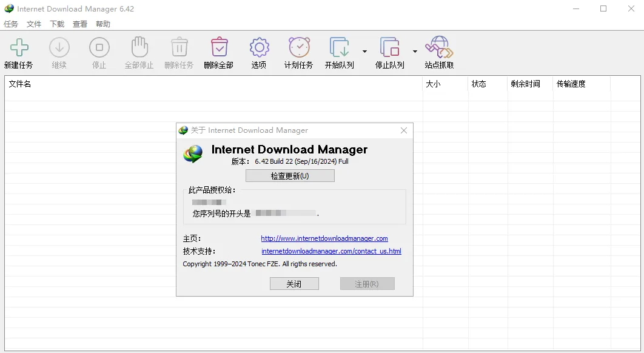Sort by the 状态 column header
The width and height of the screenshot is (644, 353).
pyautogui.click(x=488, y=84)
